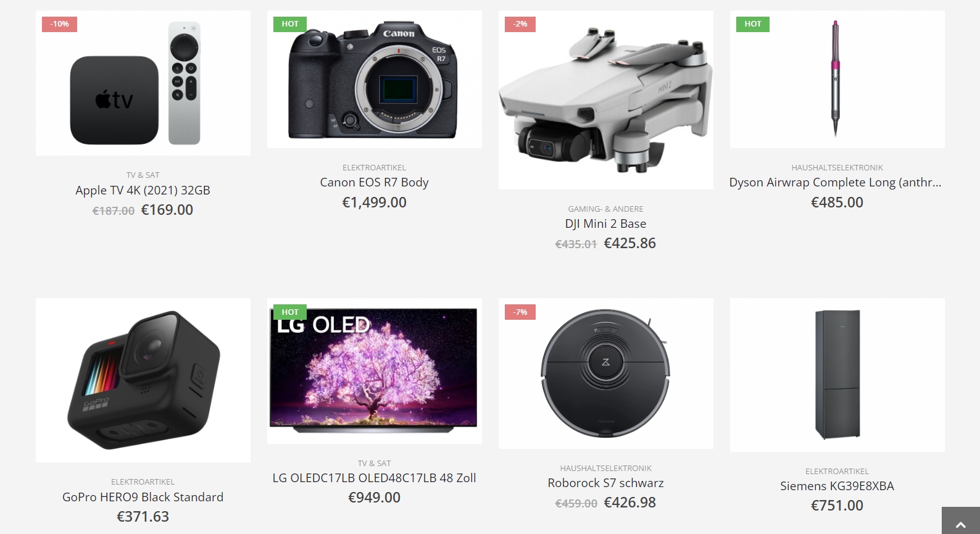Open the Dyson Airwrap Complete Long link

836,182
